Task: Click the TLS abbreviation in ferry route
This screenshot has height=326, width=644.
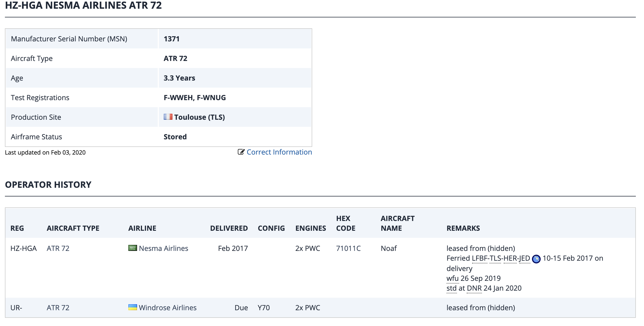Action: (495, 258)
